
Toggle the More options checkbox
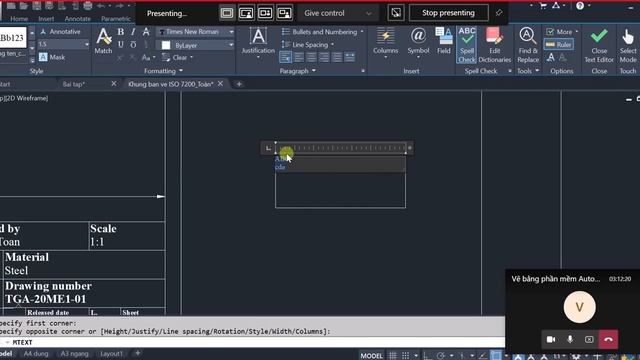[560, 31]
